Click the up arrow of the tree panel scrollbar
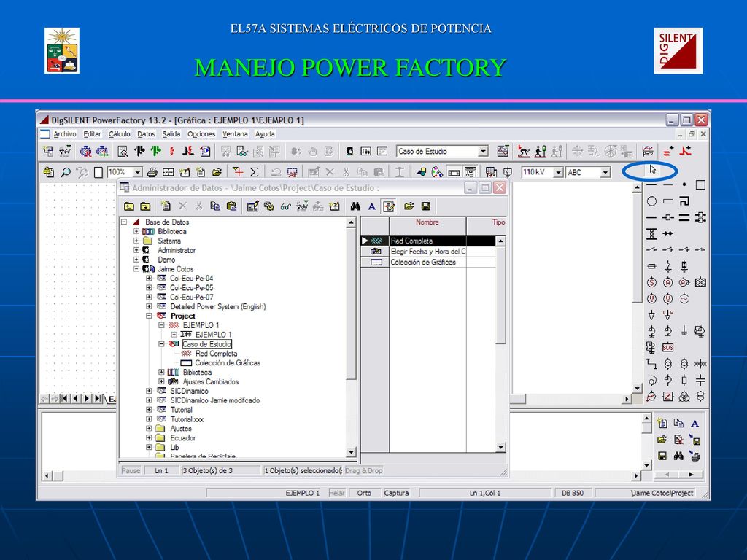Screen dimensions: 747x560 pos(351,222)
